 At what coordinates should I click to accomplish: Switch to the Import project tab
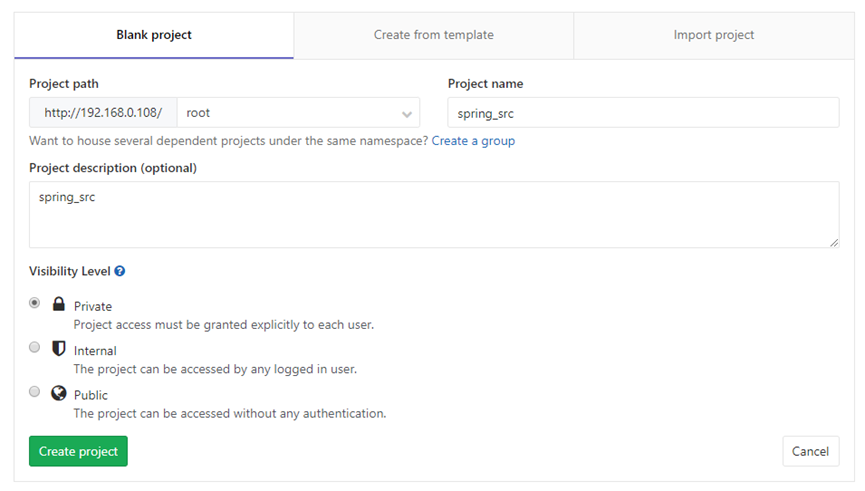(x=714, y=35)
